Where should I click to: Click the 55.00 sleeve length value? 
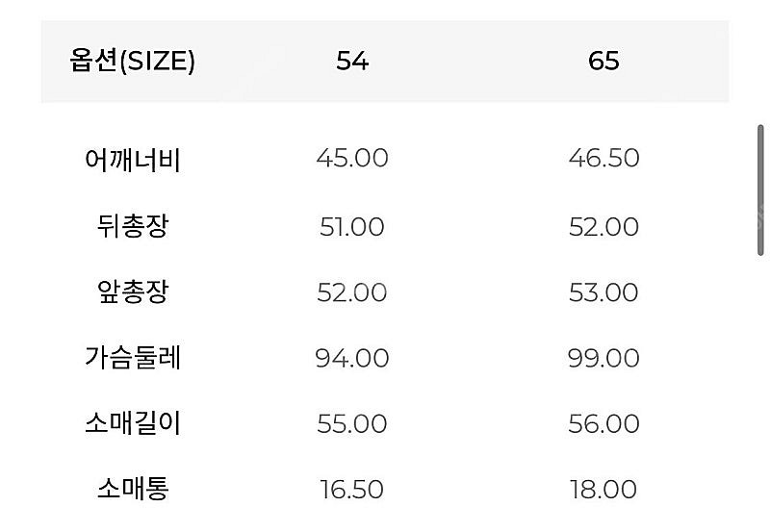[x=352, y=423]
